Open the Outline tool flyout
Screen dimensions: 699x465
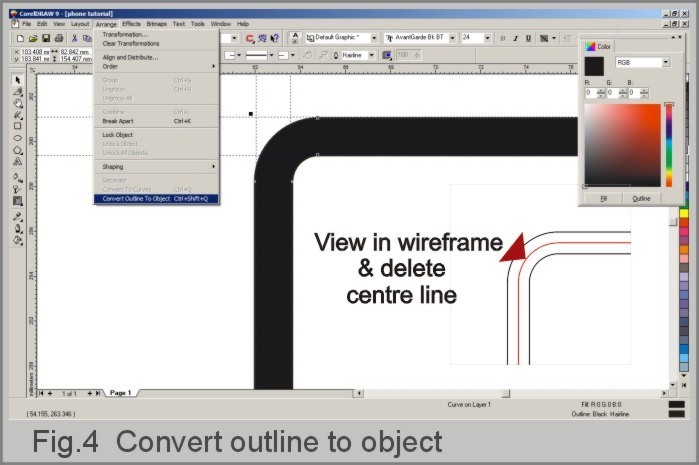pyautogui.click(x=18, y=229)
